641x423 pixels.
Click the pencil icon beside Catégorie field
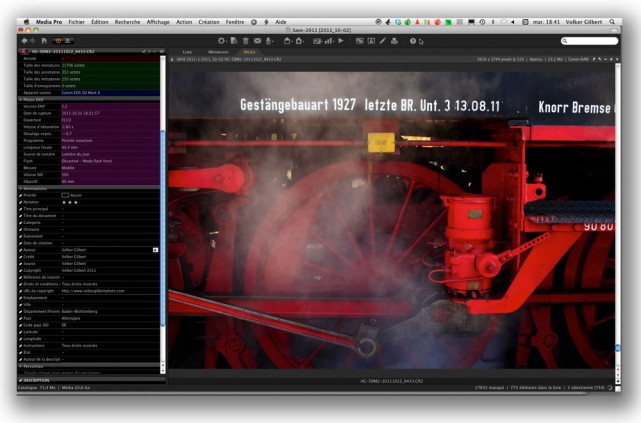click(20, 223)
